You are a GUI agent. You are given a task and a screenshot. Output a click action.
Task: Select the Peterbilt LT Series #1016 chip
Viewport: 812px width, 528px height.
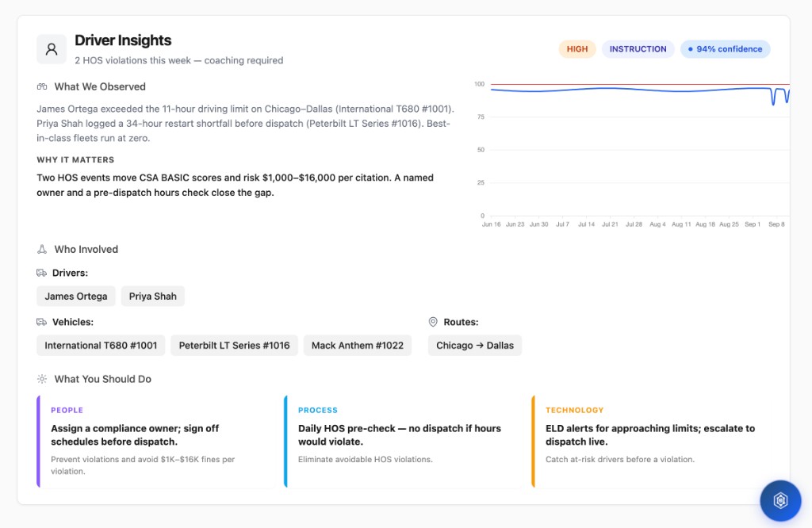point(235,346)
